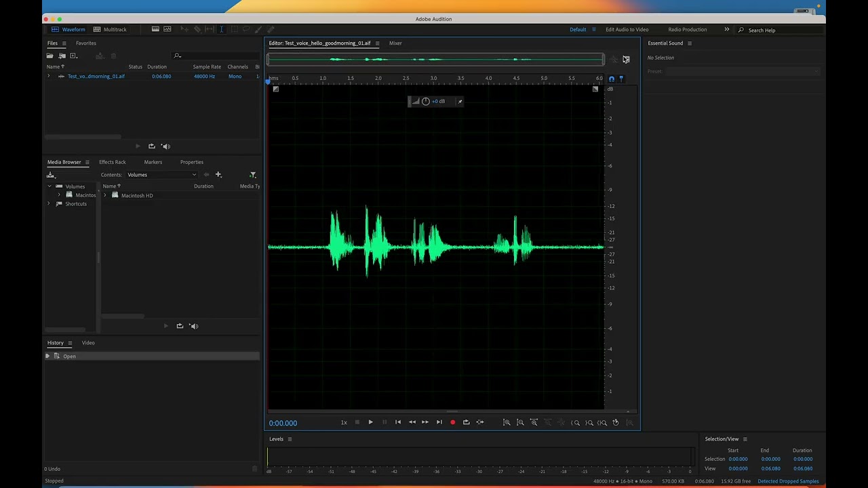
Task: Open the Editor panel menu icon
Action: coord(377,43)
